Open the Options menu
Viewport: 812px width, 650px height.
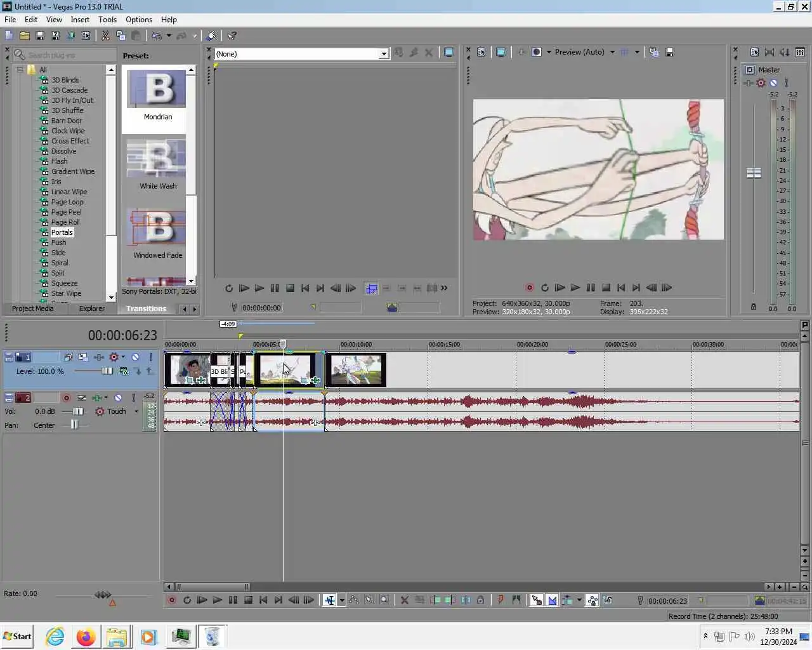[x=139, y=20]
